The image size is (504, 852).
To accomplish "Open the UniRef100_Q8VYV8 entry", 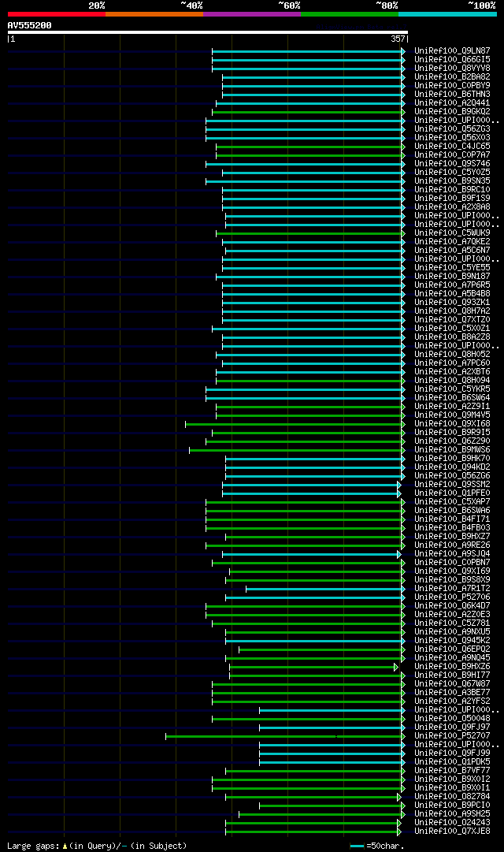I will point(452,68).
